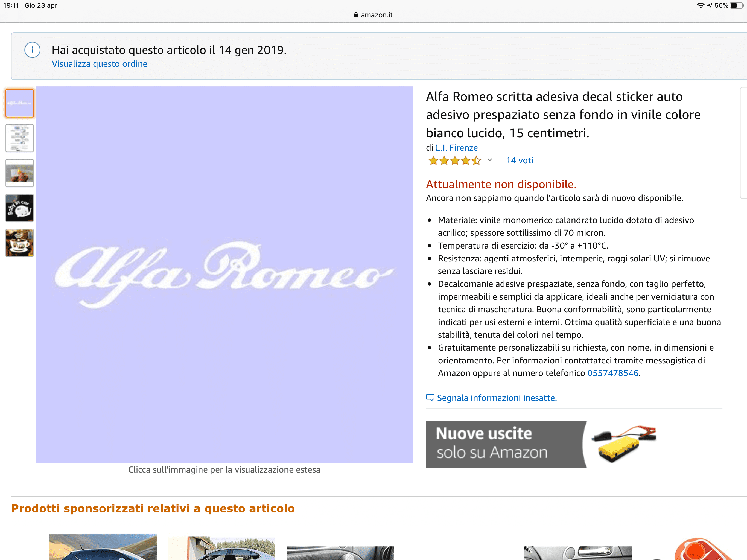Click the 'Ancora non sappiamo quando' availability text
The width and height of the screenshot is (747, 560).
click(x=555, y=198)
